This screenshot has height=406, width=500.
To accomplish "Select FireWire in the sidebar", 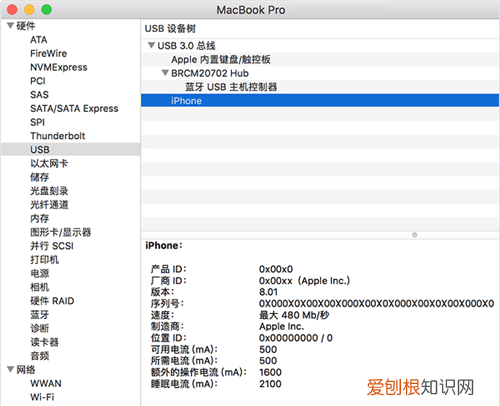I will 48,53.
